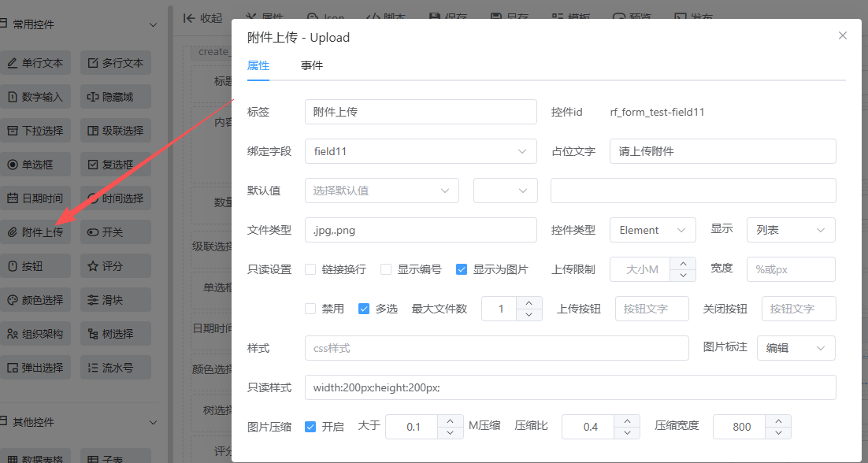Choose the 级联选择 control

point(115,131)
